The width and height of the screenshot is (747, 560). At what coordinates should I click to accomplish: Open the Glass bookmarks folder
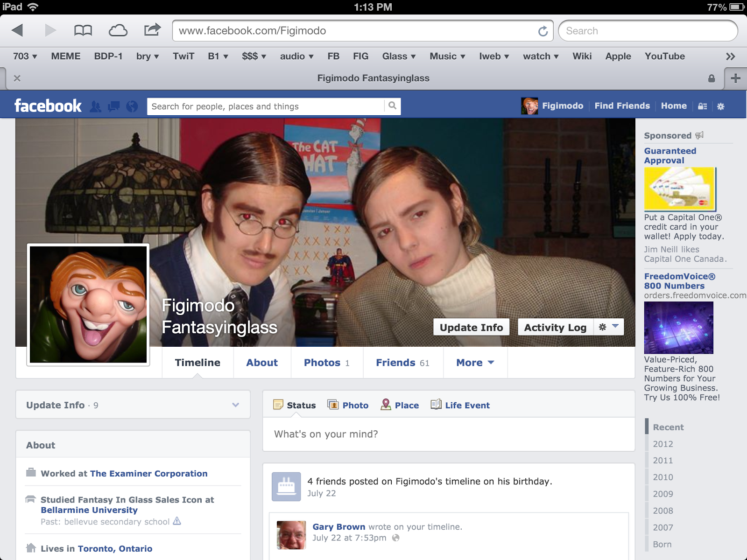click(399, 56)
